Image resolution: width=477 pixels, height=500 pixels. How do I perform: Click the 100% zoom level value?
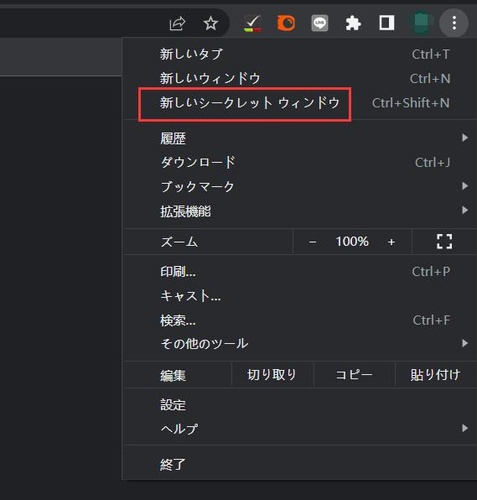tap(352, 241)
